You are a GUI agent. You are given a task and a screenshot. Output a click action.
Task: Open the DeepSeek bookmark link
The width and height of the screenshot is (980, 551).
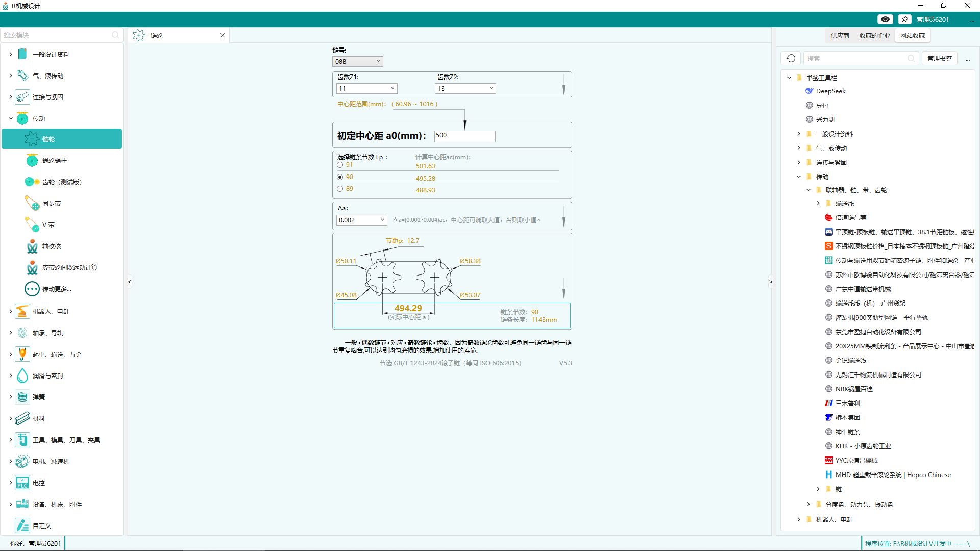tap(830, 91)
